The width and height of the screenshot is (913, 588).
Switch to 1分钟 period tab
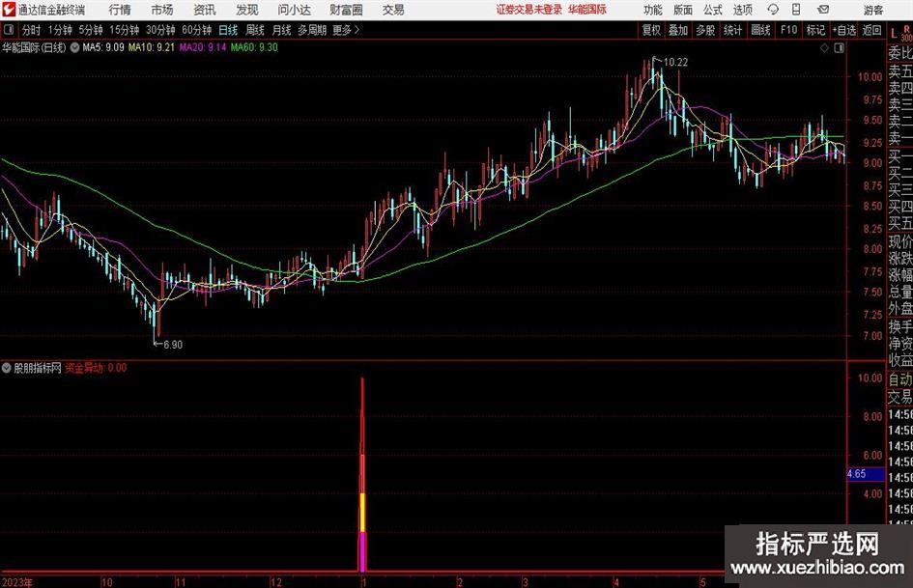[59, 30]
